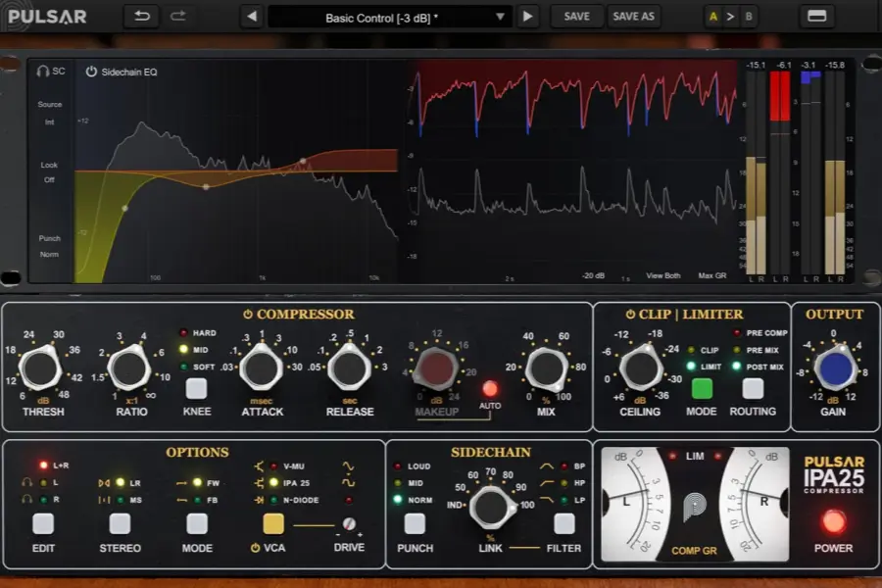The height and width of the screenshot is (588, 882).
Task: Click the SC headphone listen icon
Action: click(43, 71)
